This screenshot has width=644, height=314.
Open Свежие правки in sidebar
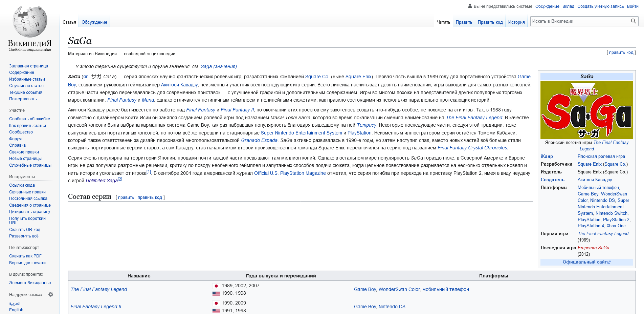click(x=24, y=152)
